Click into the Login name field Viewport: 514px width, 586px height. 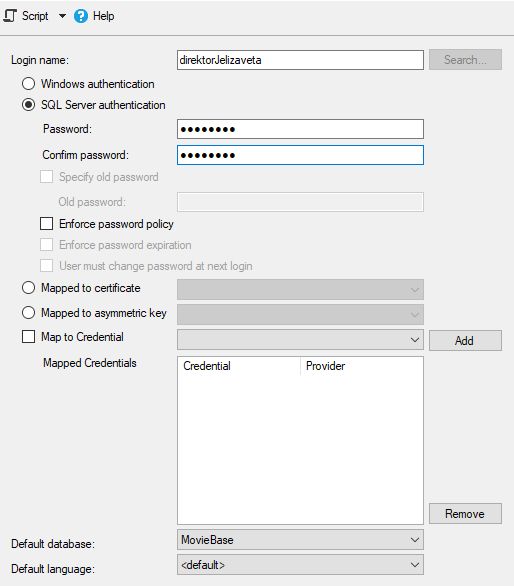[300, 60]
